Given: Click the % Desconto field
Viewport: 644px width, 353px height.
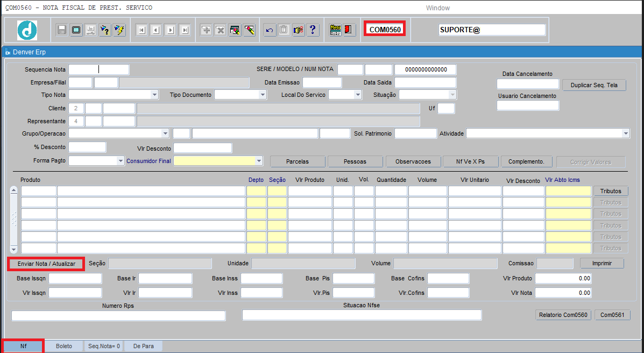Looking at the screenshot, I should pyautogui.click(x=87, y=147).
